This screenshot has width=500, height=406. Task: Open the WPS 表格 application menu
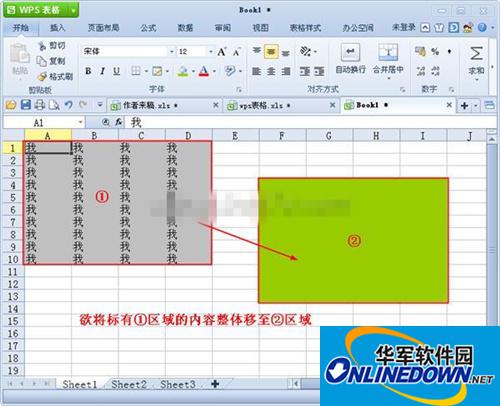(x=41, y=10)
